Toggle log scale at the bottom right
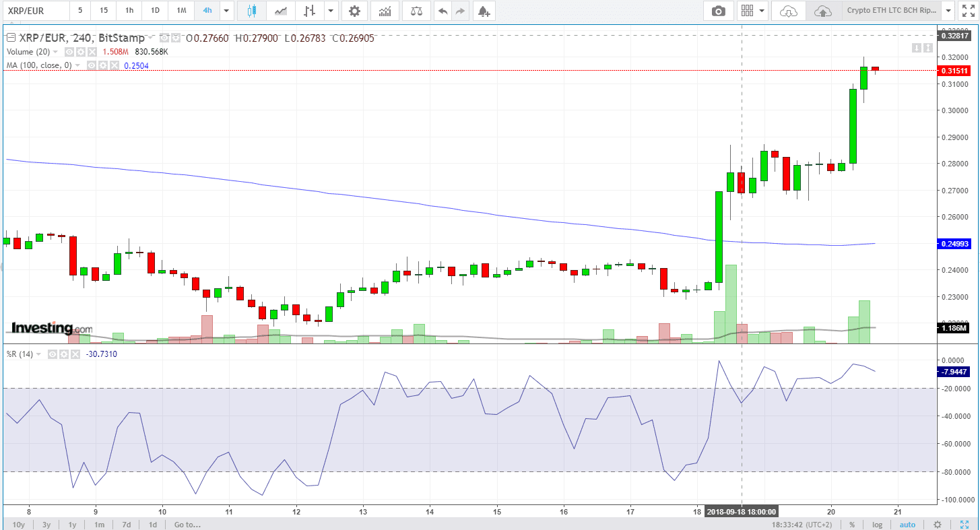The height and width of the screenshot is (530, 980). click(x=877, y=525)
